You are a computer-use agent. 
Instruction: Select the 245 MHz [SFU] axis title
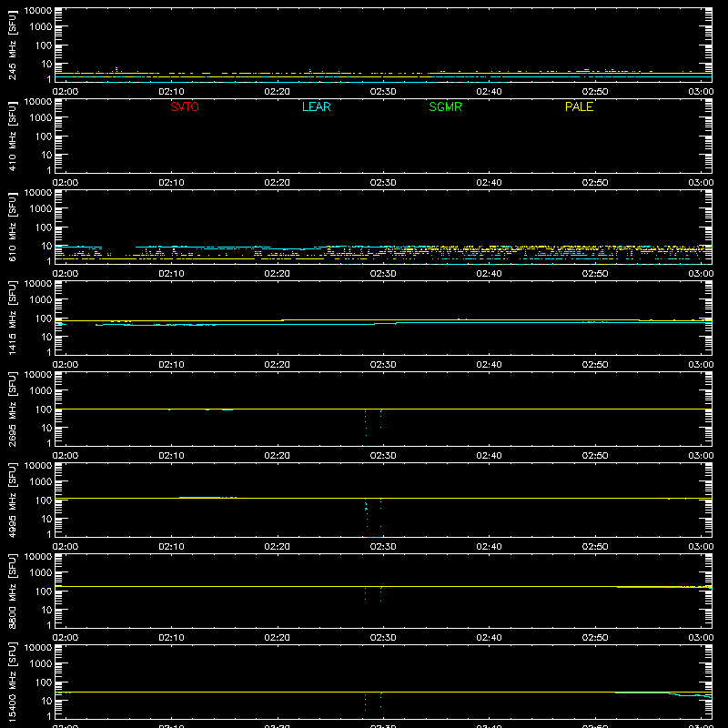[13, 45]
